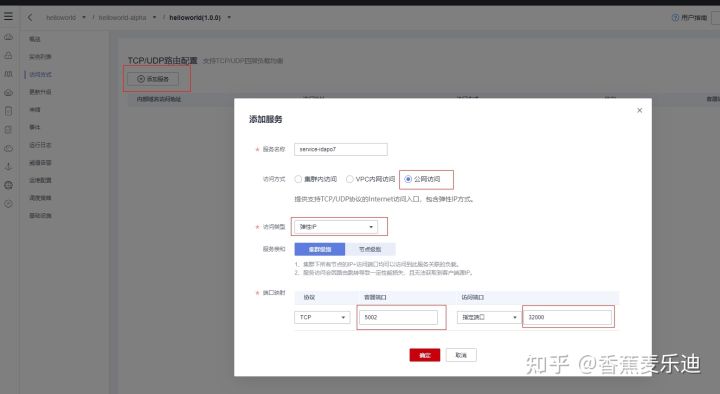This screenshot has width=720, height=394.
Task: Open 基础设施 in the side menu
Action: (x=40, y=215)
